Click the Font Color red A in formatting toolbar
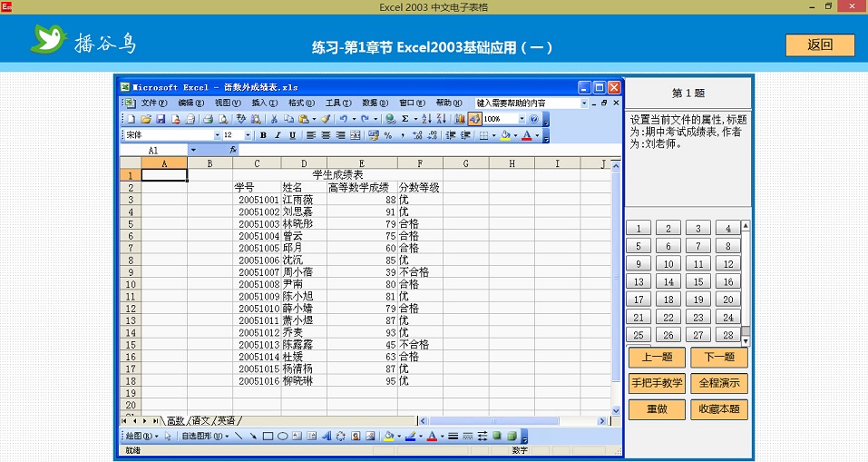 point(527,135)
